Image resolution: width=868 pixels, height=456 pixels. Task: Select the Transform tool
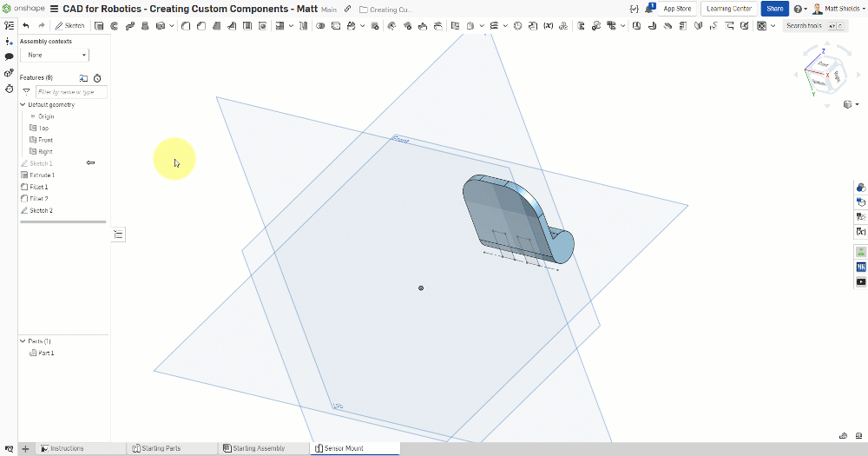(351, 25)
